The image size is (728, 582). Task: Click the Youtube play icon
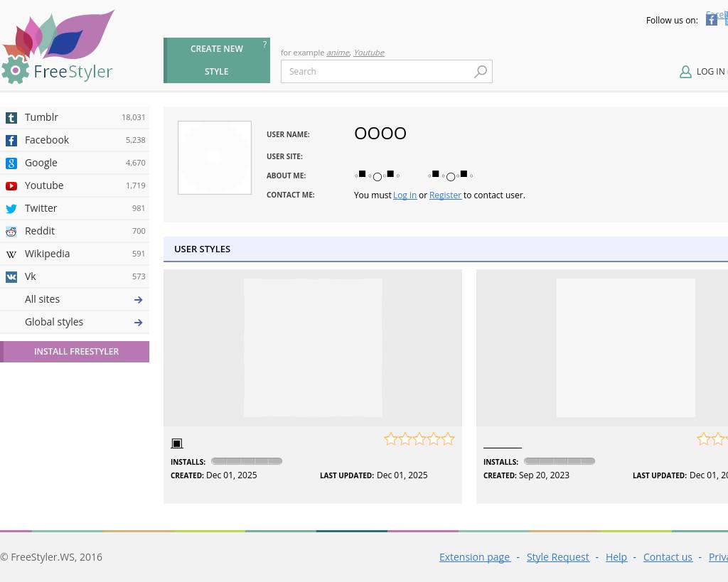click(x=11, y=186)
